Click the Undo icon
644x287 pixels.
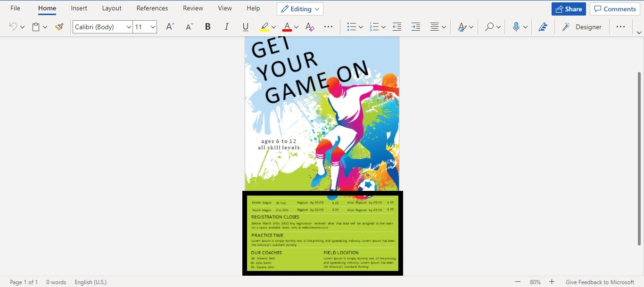click(12, 27)
